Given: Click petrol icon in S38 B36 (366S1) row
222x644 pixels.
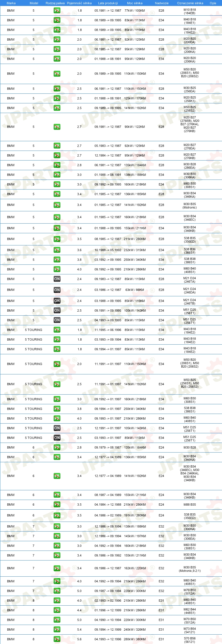Looking at the screenshot, I should [x=57, y=250].
